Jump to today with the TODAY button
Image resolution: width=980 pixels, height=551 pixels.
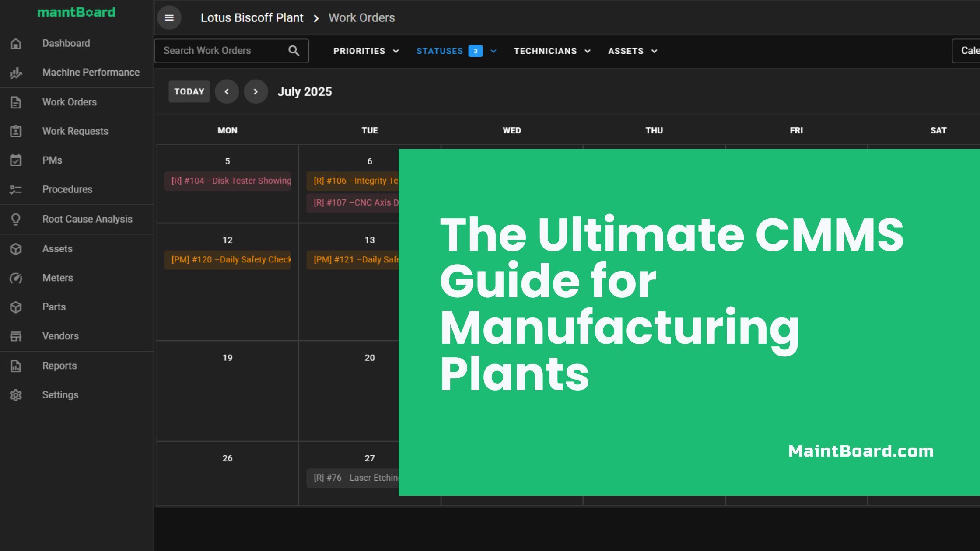coord(189,91)
